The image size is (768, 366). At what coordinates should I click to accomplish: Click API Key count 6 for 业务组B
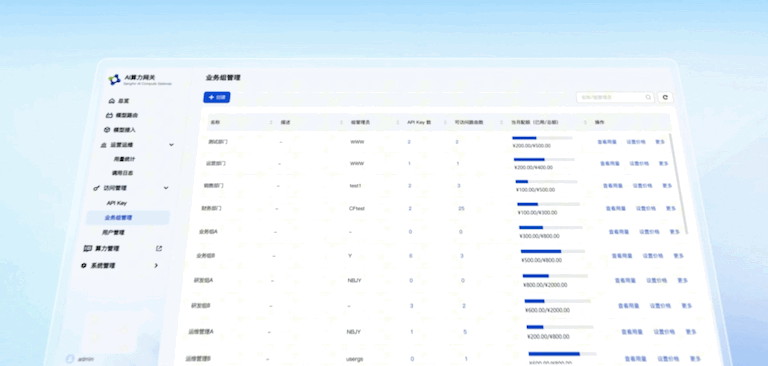tap(410, 256)
